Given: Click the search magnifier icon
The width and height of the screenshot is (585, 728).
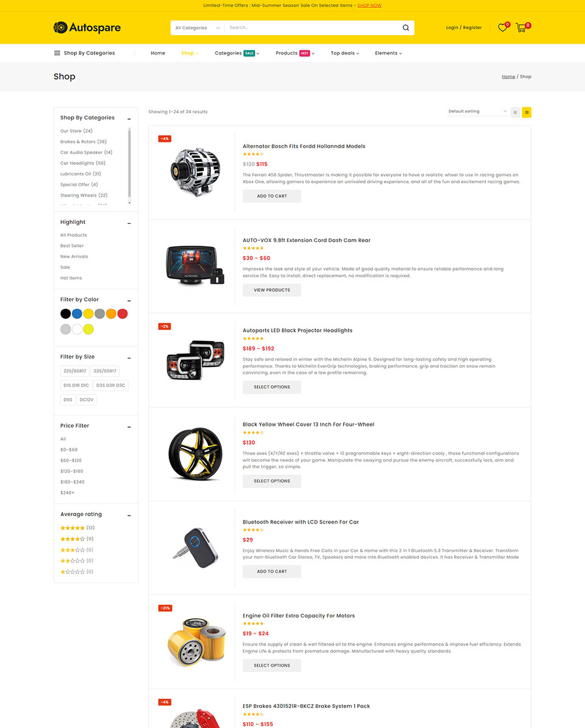Looking at the screenshot, I should point(406,28).
